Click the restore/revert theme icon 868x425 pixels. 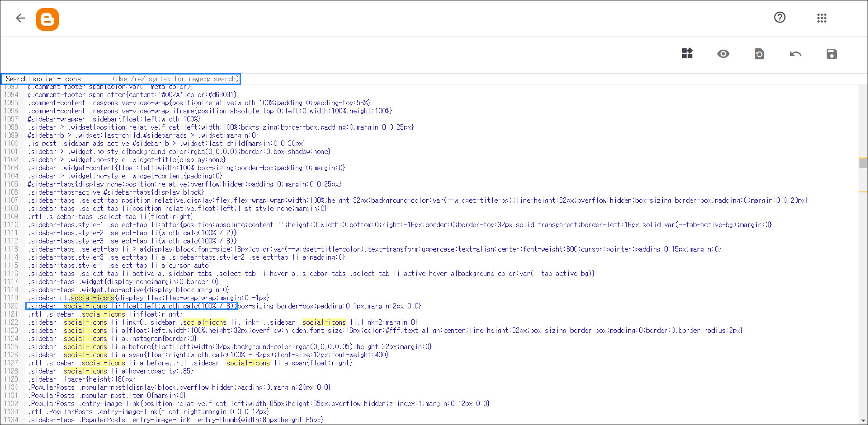point(759,54)
